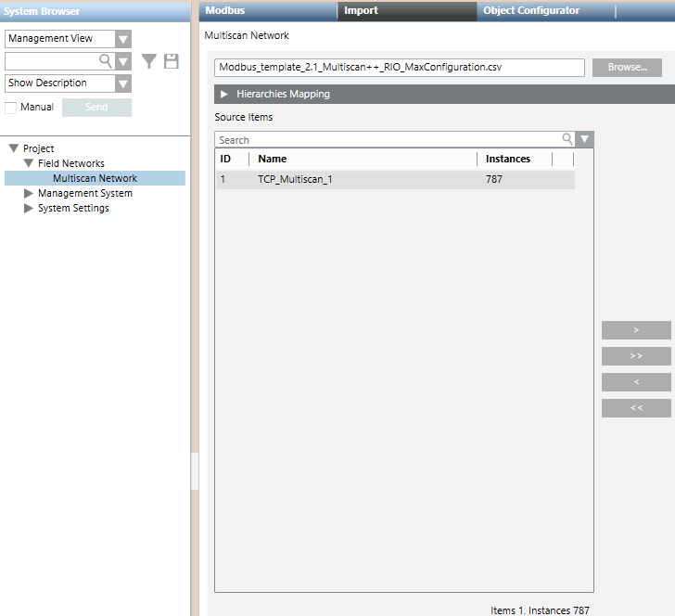675x616 pixels.
Task: Click the filter funnel icon in System Browser
Action: click(149, 61)
